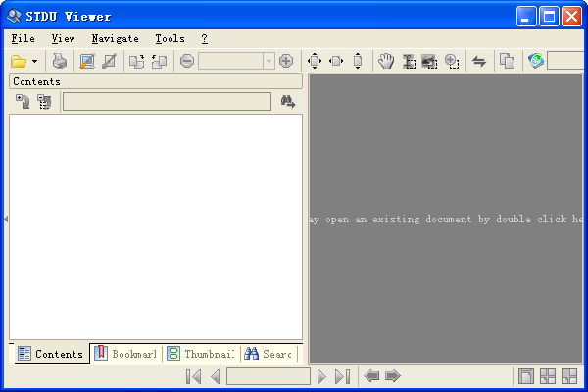Image resolution: width=588 pixels, height=392 pixels.
Task: Open the File menu
Action: click(x=23, y=38)
